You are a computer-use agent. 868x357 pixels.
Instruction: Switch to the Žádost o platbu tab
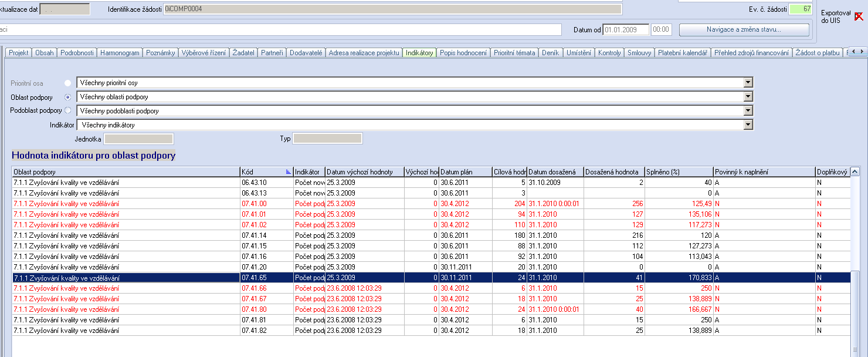pyautogui.click(x=817, y=53)
